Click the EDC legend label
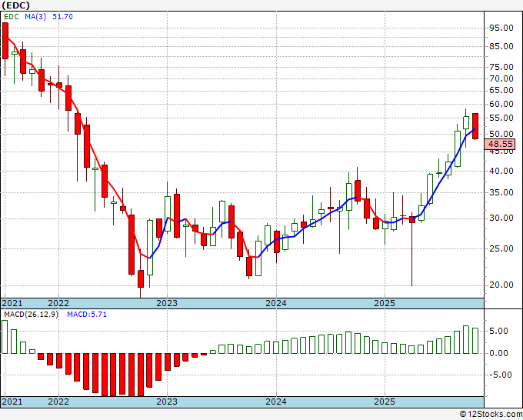This screenshot has height=420, width=523. click(11, 17)
